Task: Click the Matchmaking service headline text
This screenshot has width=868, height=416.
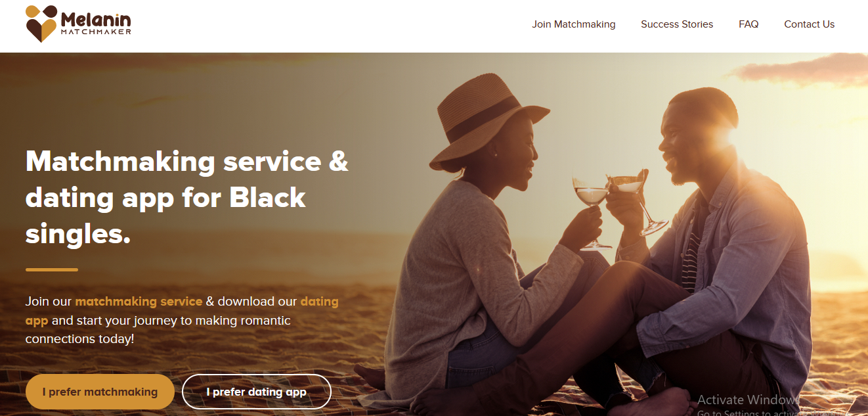Action: pyautogui.click(x=187, y=197)
